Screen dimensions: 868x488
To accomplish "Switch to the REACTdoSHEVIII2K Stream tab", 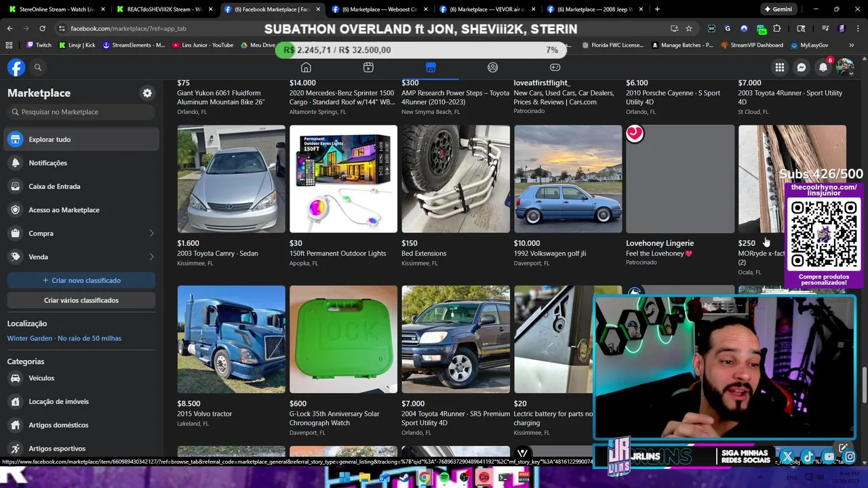I will 165,9.
